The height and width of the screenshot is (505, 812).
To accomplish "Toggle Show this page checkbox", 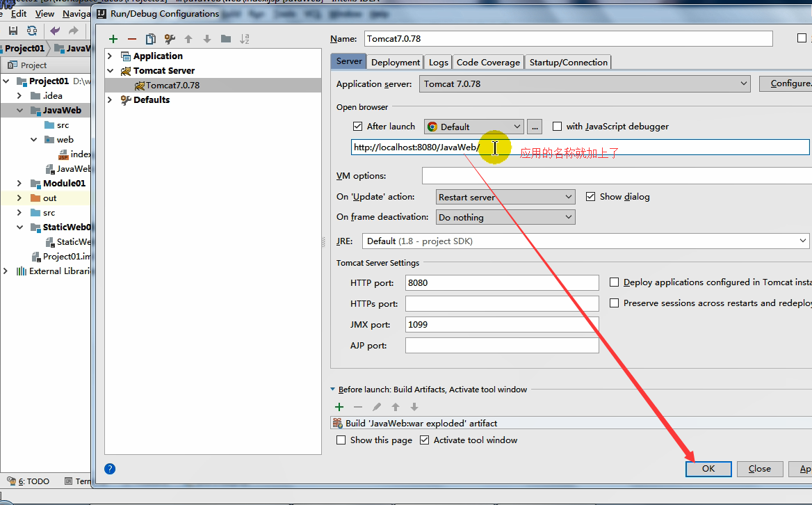I will 341,440.
